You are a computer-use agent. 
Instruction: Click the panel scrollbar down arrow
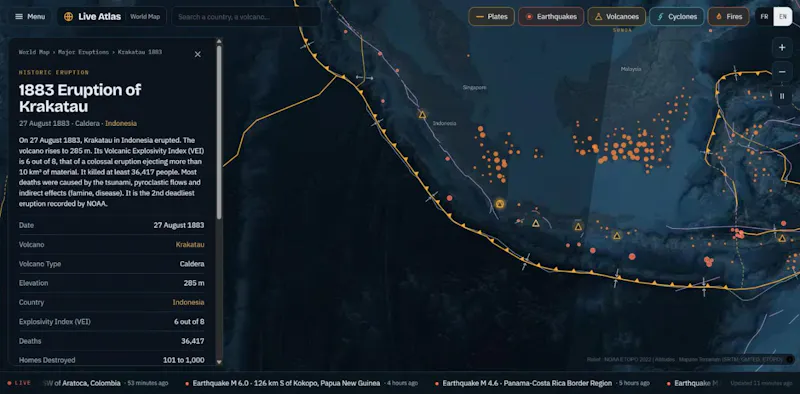(x=219, y=362)
